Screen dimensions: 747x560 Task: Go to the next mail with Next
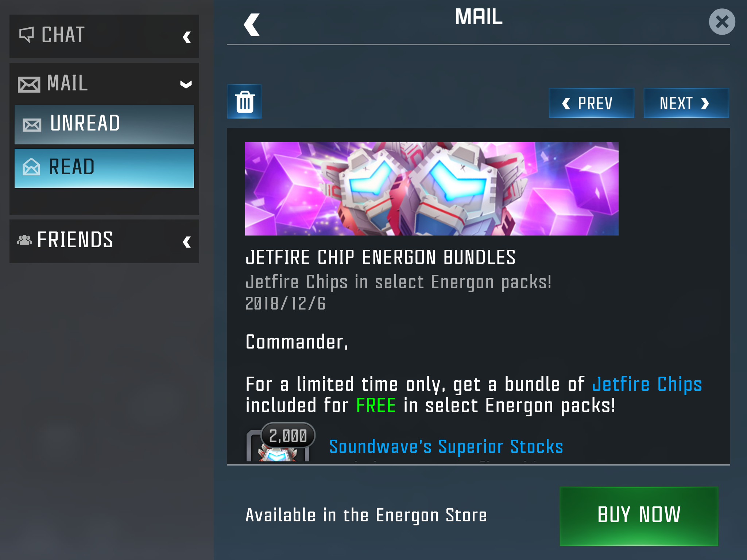coord(686,103)
